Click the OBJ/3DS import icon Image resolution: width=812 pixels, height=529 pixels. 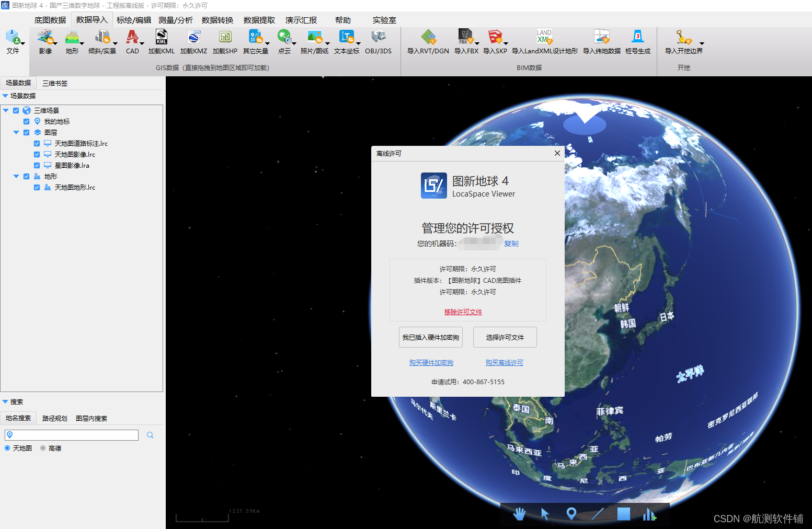click(x=379, y=37)
